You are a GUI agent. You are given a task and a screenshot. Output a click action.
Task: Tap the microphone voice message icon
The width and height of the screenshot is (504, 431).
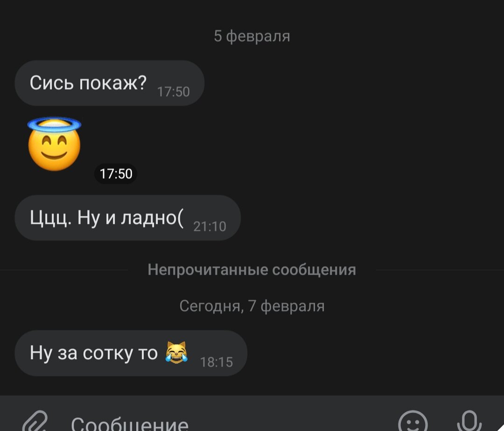coord(469,421)
